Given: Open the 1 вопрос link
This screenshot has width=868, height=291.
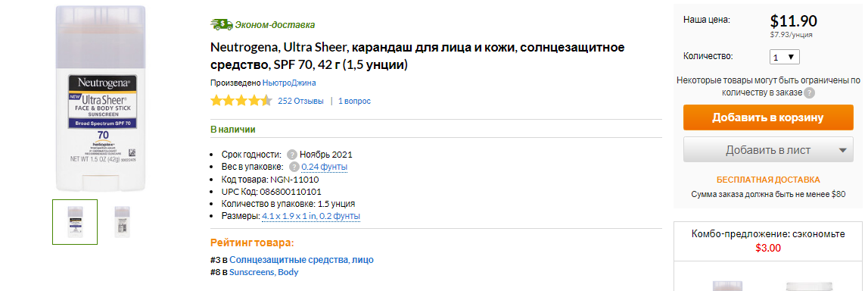Looking at the screenshot, I should tap(354, 101).
